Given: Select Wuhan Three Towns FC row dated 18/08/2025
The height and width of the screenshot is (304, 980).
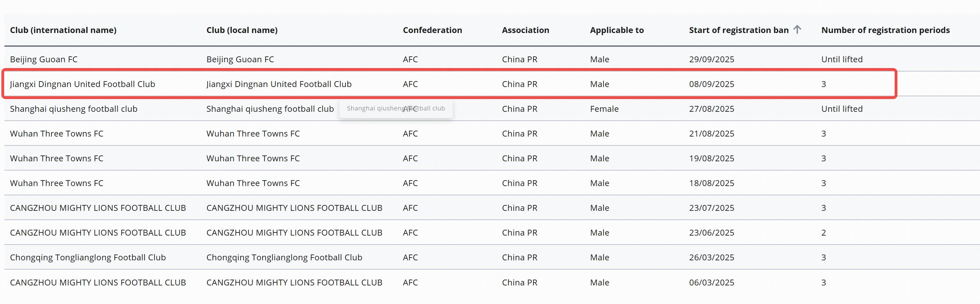Looking at the screenshot, I should click(x=57, y=183).
